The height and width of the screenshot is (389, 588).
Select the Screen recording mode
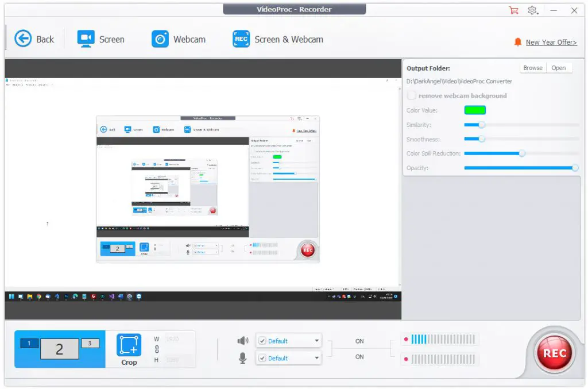point(100,39)
